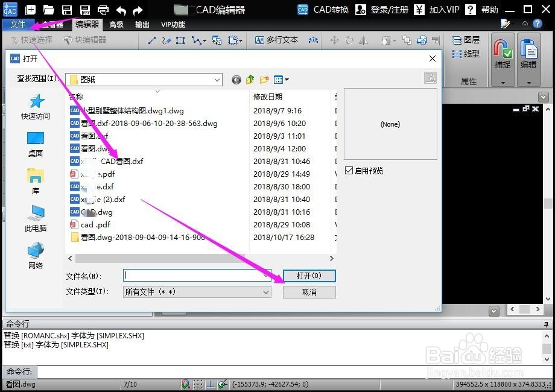Select the Line drawing tool
Screen dimensions: 555x392
(152, 41)
